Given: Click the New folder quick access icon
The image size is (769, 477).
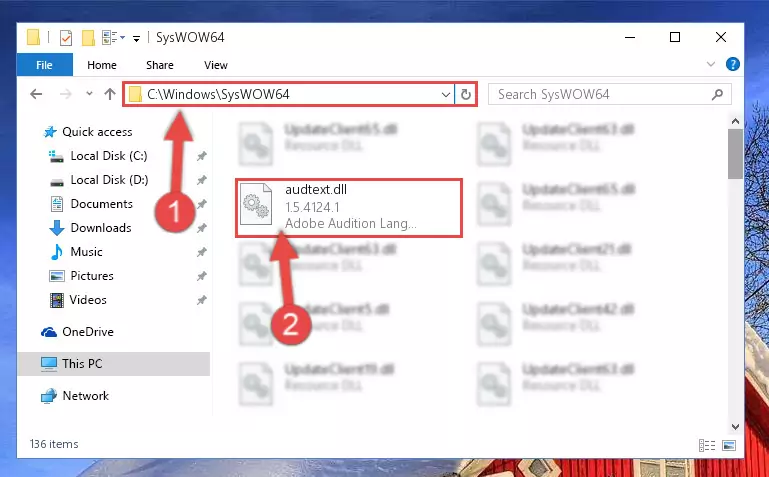Looking at the screenshot, I should click(88, 37).
